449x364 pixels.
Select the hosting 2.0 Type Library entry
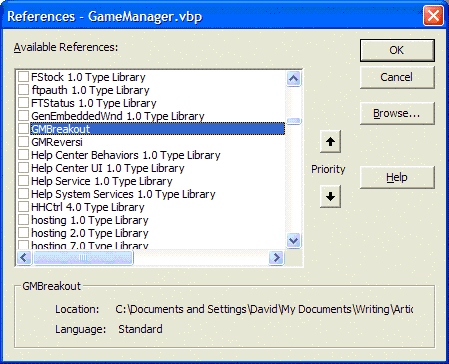90,233
